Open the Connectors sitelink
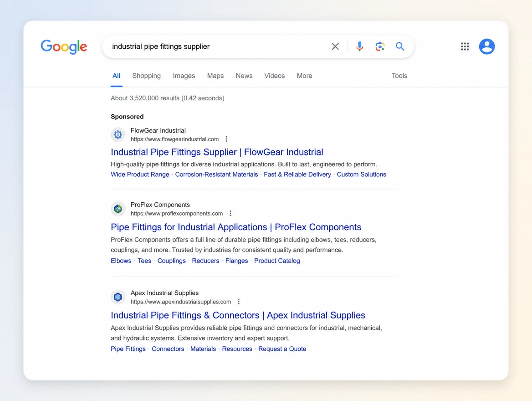 (168, 349)
